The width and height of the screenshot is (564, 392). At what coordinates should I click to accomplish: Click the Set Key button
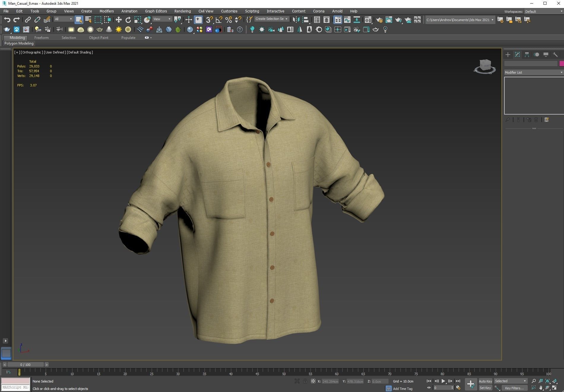pyautogui.click(x=485, y=388)
